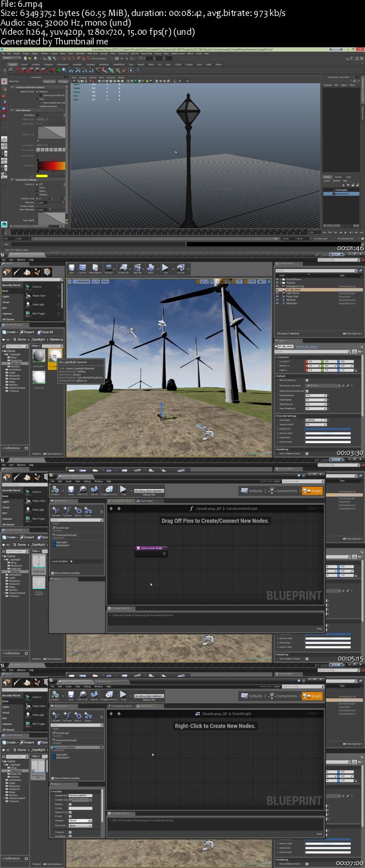Screen dimensions: 365x868
Task: Click Blueprints icon in wind turbine frame toolbar
Action: (x=123, y=268)
